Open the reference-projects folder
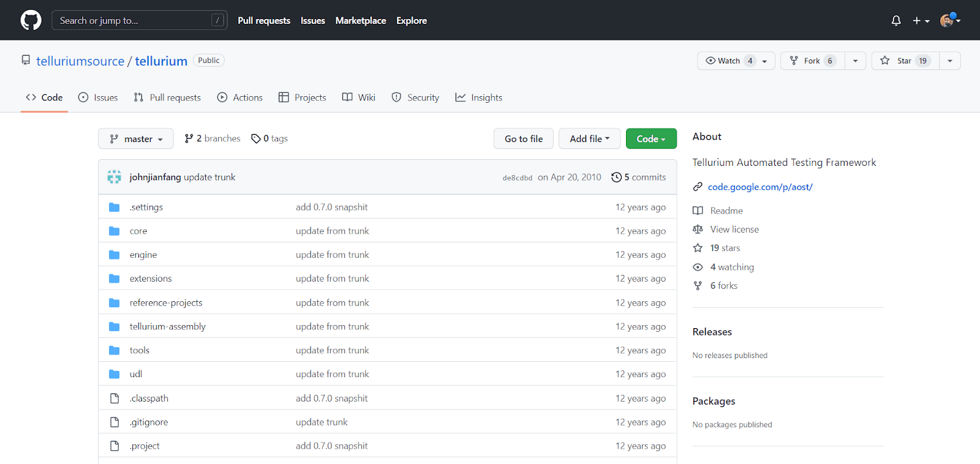980x464 pixels. coord(165,303)
